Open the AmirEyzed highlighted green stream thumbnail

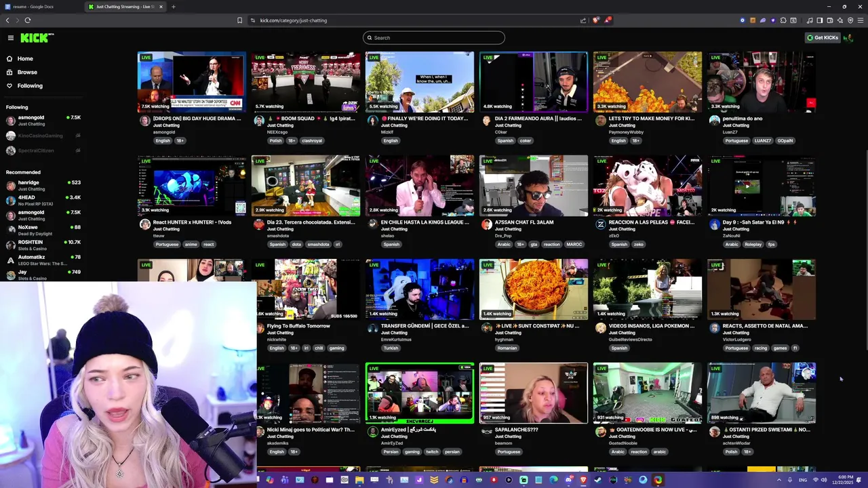tap(420, 393)
